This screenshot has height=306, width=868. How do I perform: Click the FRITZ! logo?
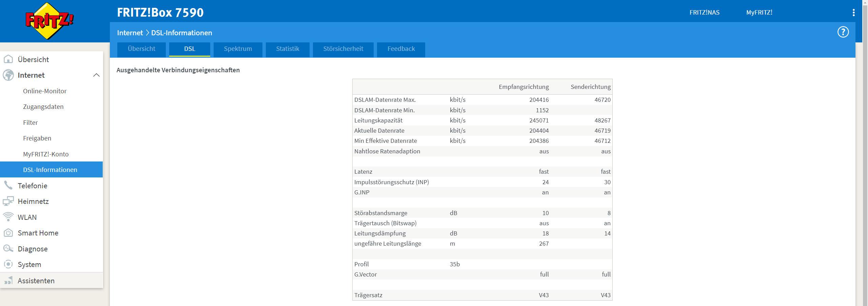(x=50, y=21)
